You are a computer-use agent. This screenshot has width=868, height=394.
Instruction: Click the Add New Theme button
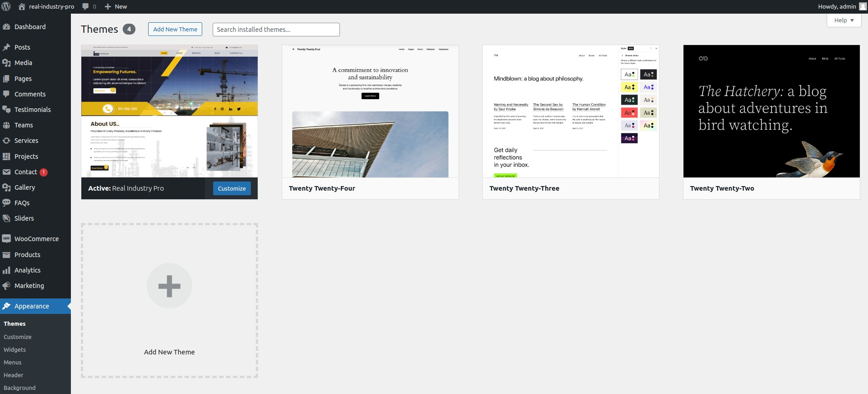click(x=175, y=29)
